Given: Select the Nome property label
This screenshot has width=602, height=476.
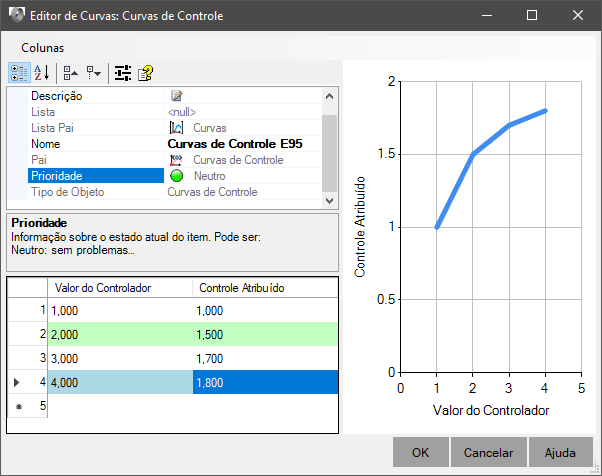Looking at the screenshot, I should click(x=46, y=144).
